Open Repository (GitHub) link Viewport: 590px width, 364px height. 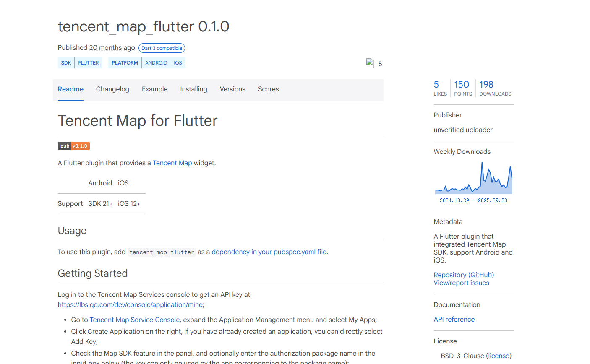(x=464, y=275)
